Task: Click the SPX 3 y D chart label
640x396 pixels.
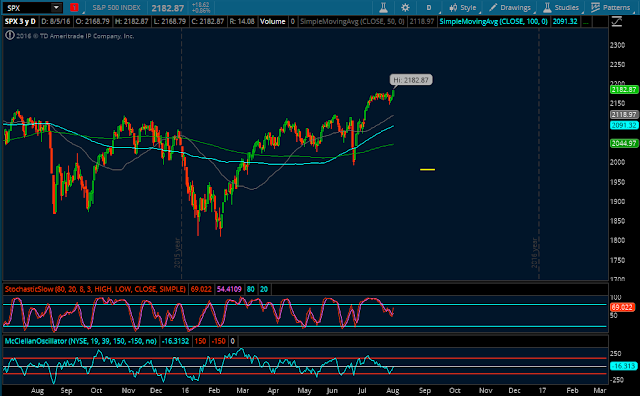Action: (x=20, y=21)
